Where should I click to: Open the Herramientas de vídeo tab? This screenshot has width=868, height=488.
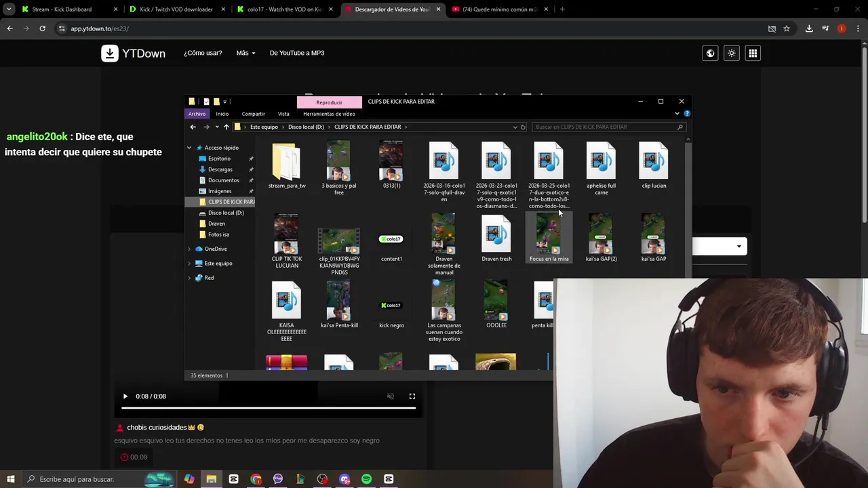(x=329, y=114)
